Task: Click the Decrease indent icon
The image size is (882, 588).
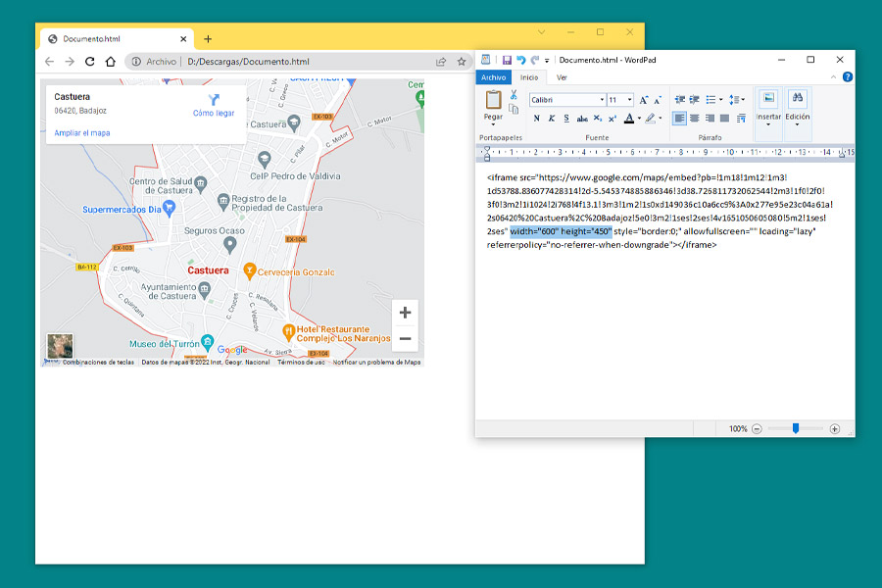Action: [x=679, y=100]
